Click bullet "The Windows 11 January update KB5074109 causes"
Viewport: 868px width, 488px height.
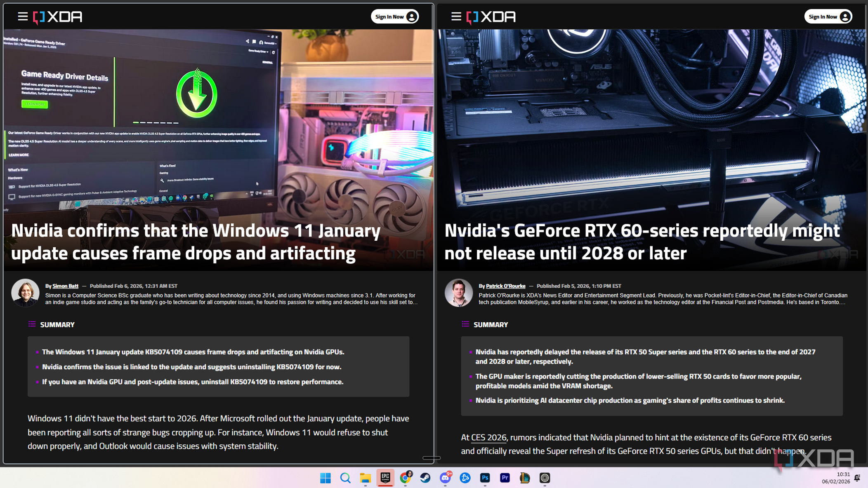[x=193, y=352]
